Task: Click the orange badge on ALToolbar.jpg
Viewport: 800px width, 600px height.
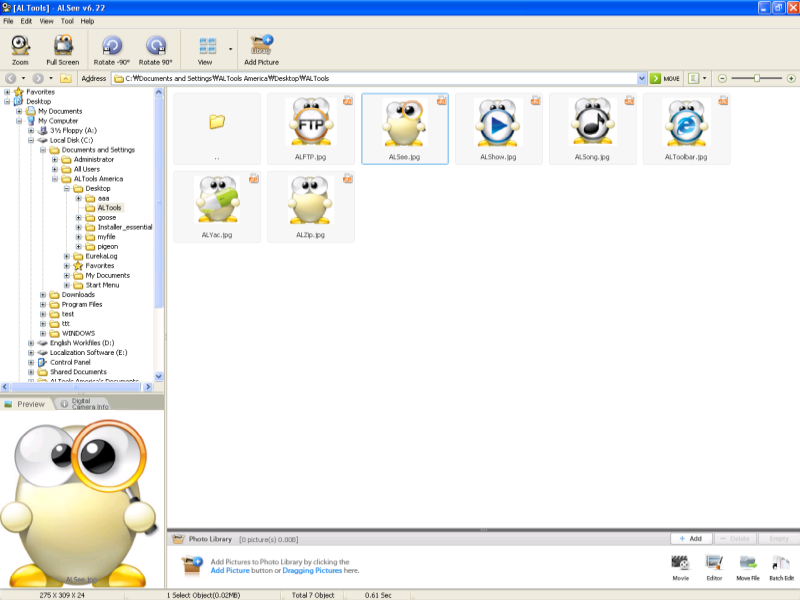Action: (723, 101)
